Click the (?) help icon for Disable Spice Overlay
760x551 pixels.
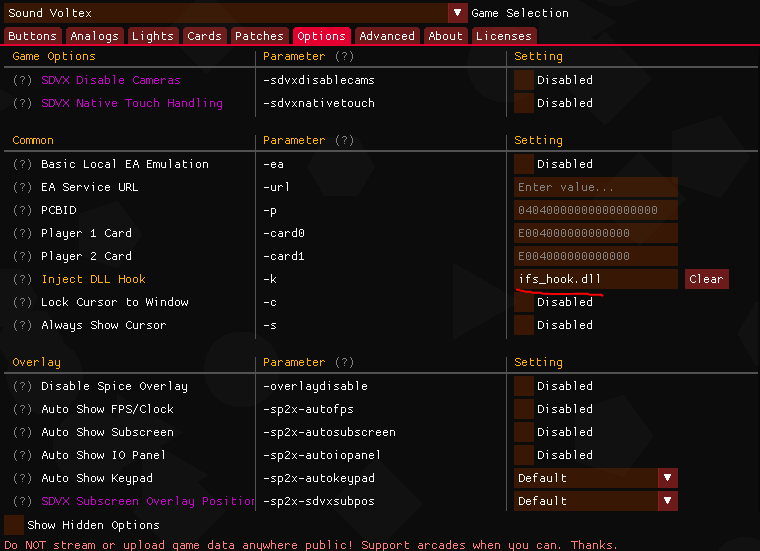click(22, 386)
